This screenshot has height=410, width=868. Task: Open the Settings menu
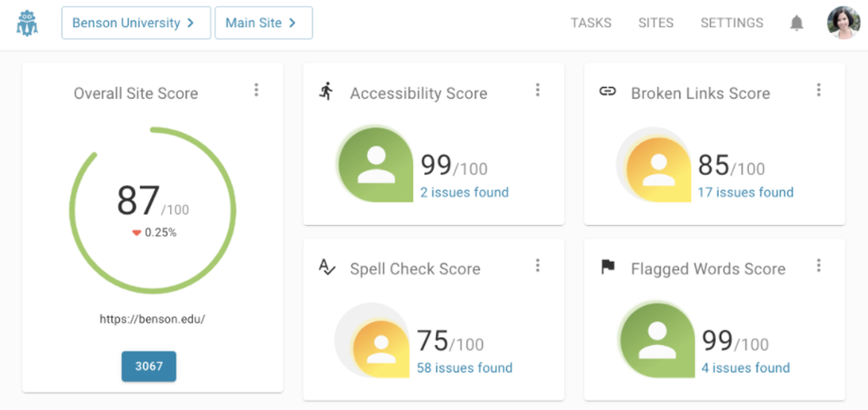[x=732, y=23]
